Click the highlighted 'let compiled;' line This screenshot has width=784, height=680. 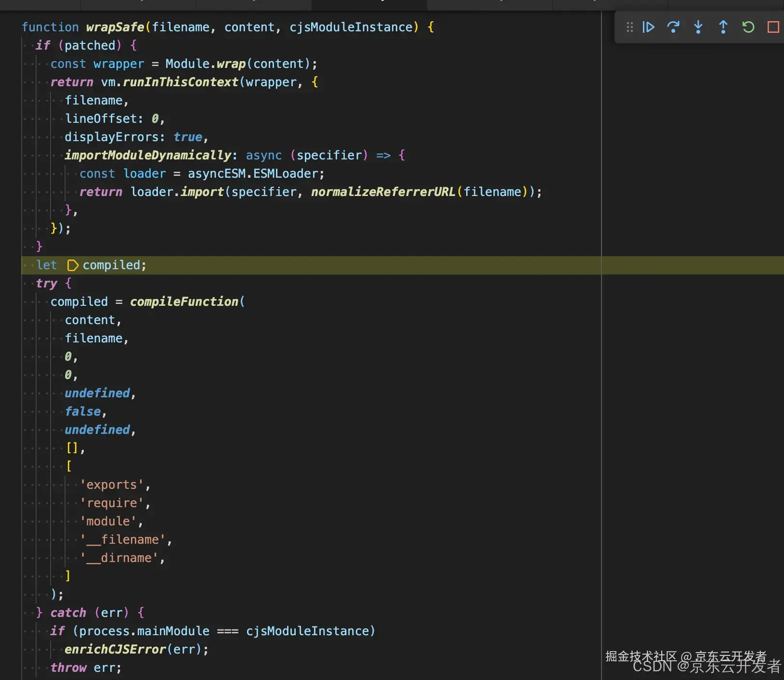coord(403,265)
